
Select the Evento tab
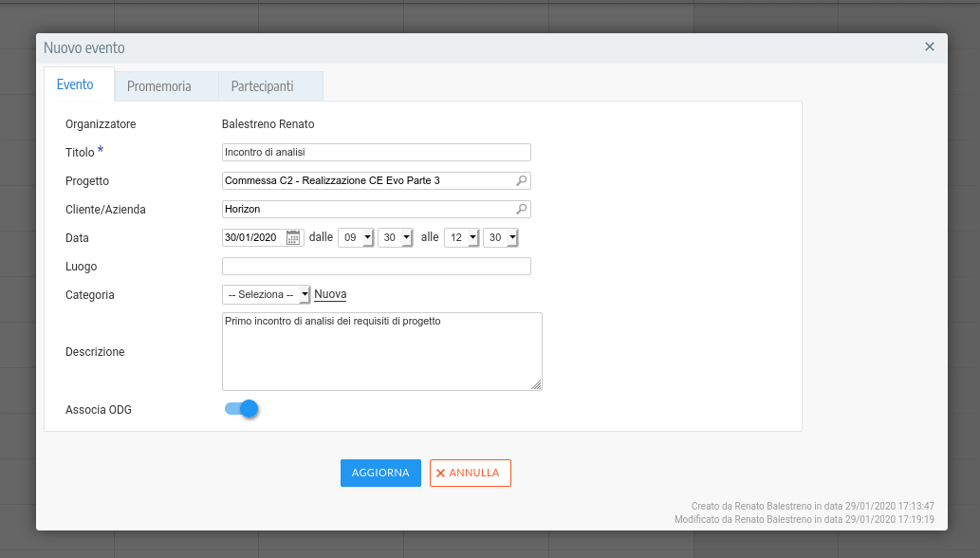(75, 84)
